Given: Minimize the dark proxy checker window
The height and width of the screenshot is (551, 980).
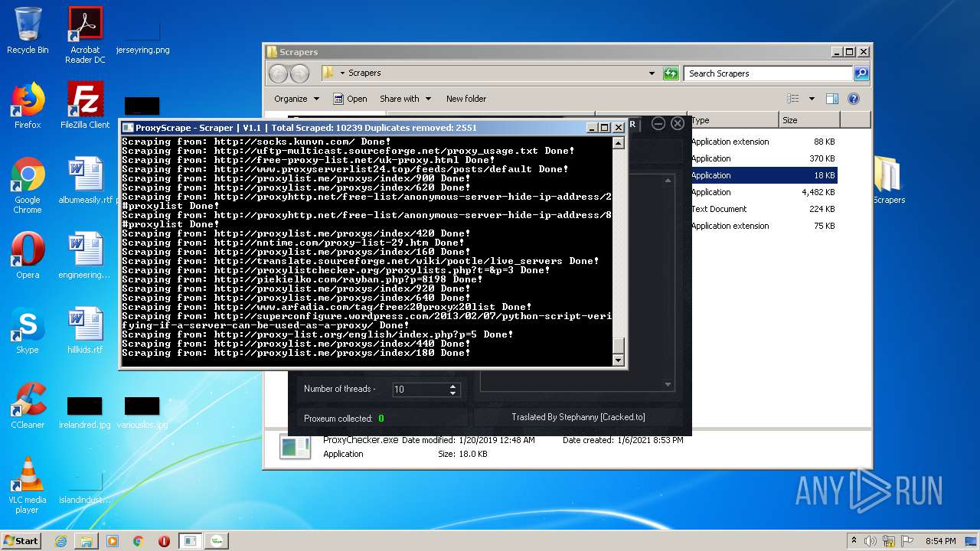Looking at the screenshot, I should click(x=658, y=123).
